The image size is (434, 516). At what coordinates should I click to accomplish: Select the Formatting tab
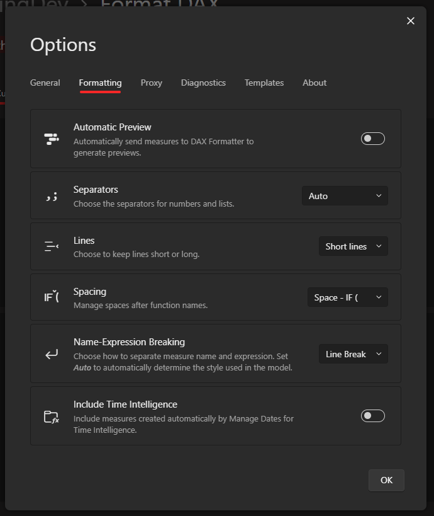100,83
